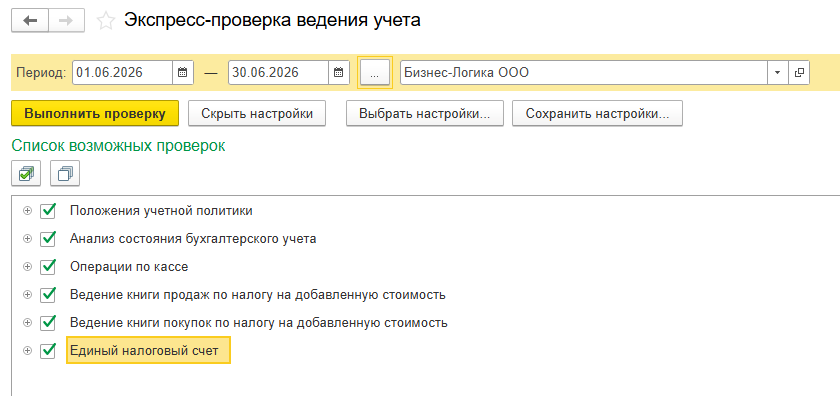Uncheck all items in the checks list
The height and width of the screenshot is (396, 840).
coord(65,173)
